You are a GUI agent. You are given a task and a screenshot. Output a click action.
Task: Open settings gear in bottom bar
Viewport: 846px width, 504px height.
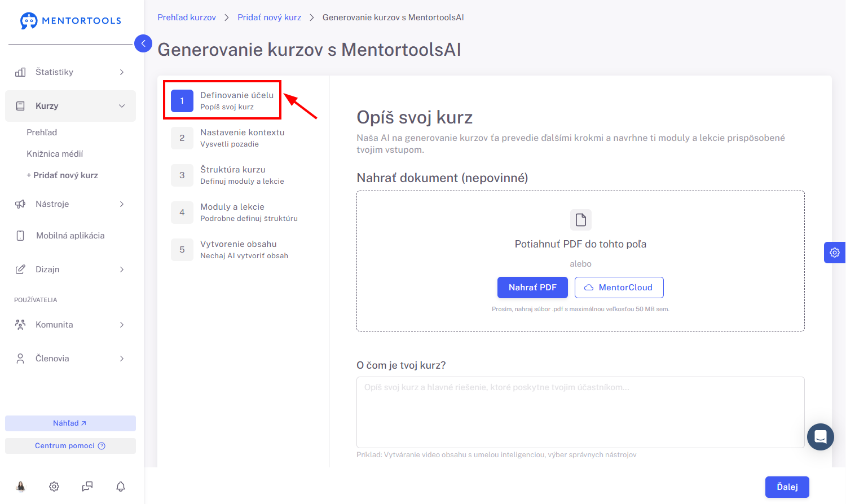click(54, 486)
